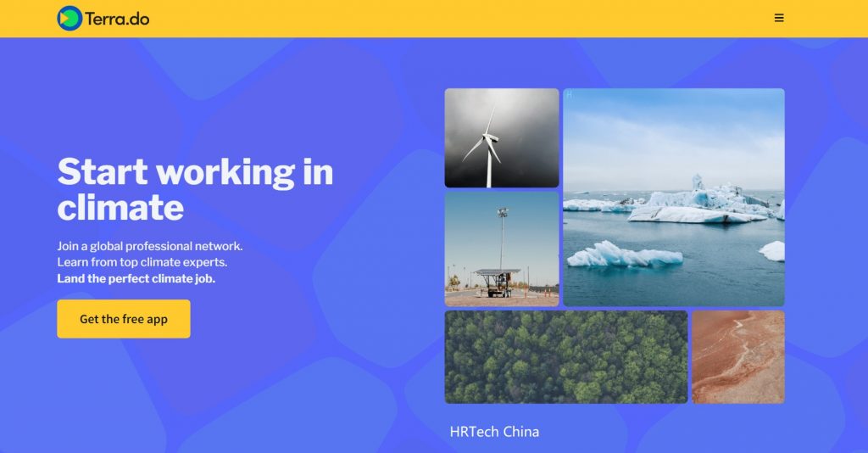
Task: Click the word climate in the headline
Action: pos(120,207)
